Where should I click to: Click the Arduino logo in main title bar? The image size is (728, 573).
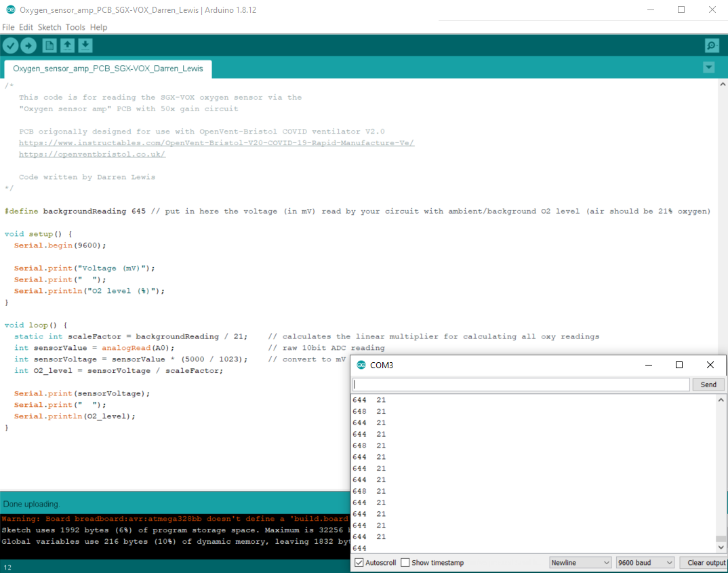click(x=10, y=10)
